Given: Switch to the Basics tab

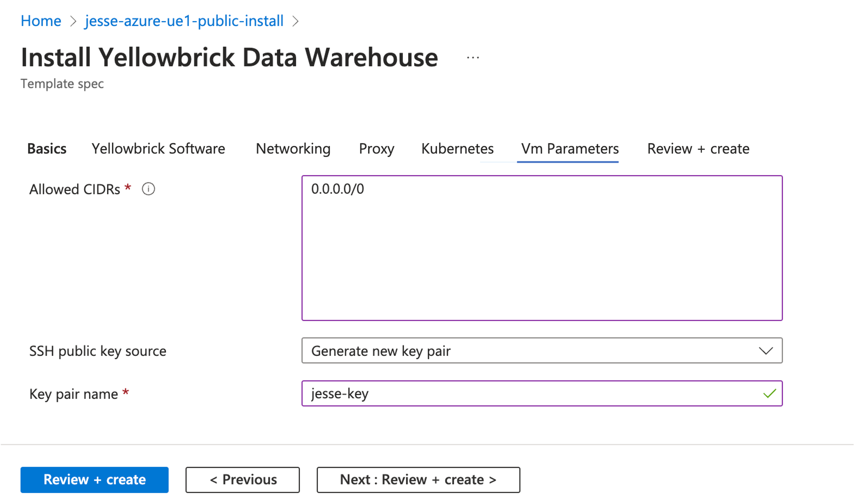Looking at the screenshot, I should click(47, 149).
